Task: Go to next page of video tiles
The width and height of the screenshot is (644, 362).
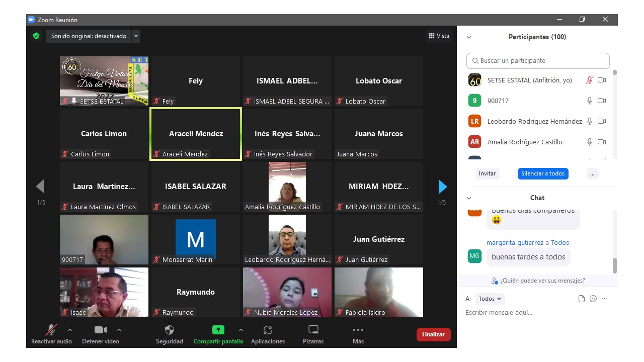Action: pyautogui.click(x=442, y=187)
